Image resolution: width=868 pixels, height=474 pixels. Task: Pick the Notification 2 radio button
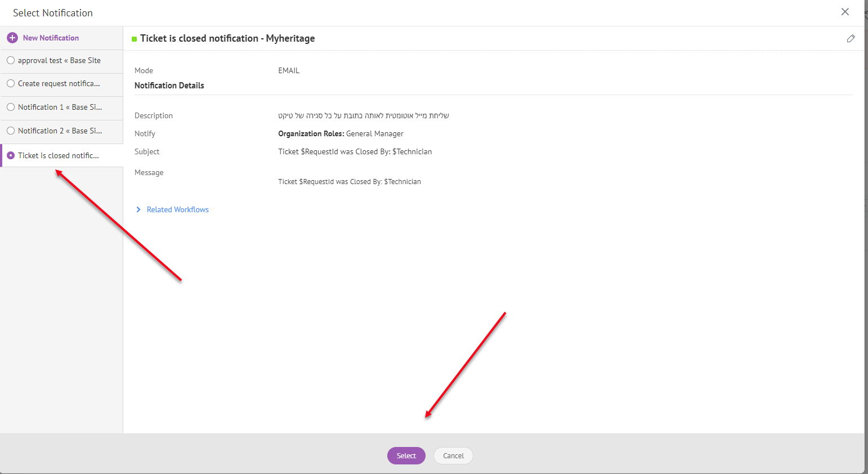point(11,131)
